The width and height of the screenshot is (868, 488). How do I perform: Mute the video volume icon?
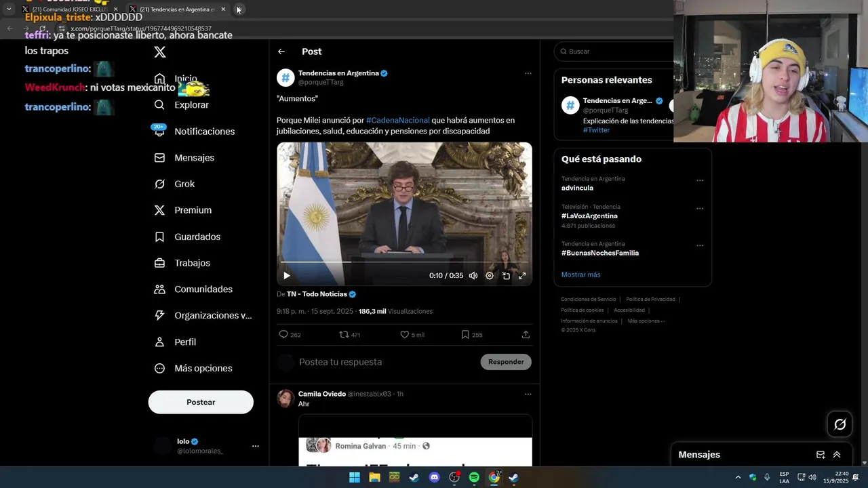[473, 276]
